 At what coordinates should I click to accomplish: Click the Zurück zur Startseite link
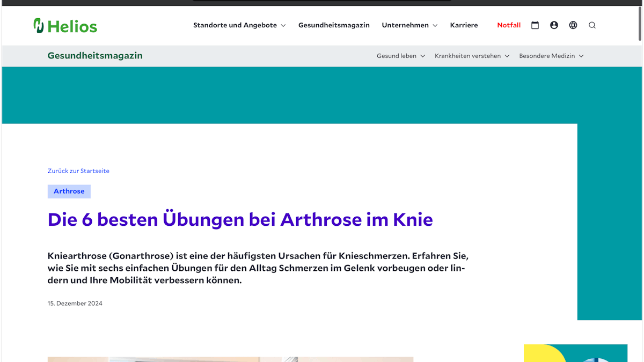[78, 171]
